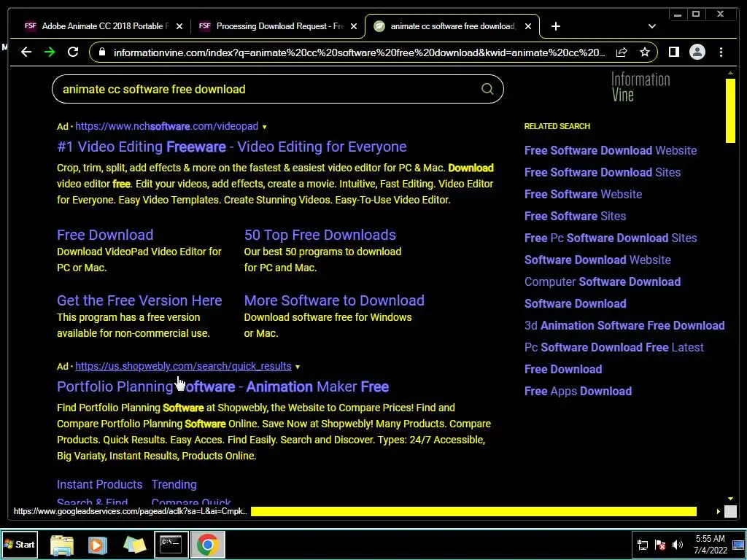747x560 pixels.
Task: Click the taskbar clock showing 5:55 AM
Action: [x=711, y=544]
